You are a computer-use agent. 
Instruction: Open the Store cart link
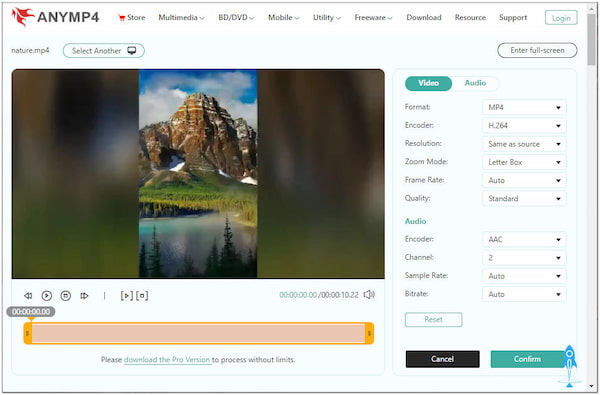[132, 18]
